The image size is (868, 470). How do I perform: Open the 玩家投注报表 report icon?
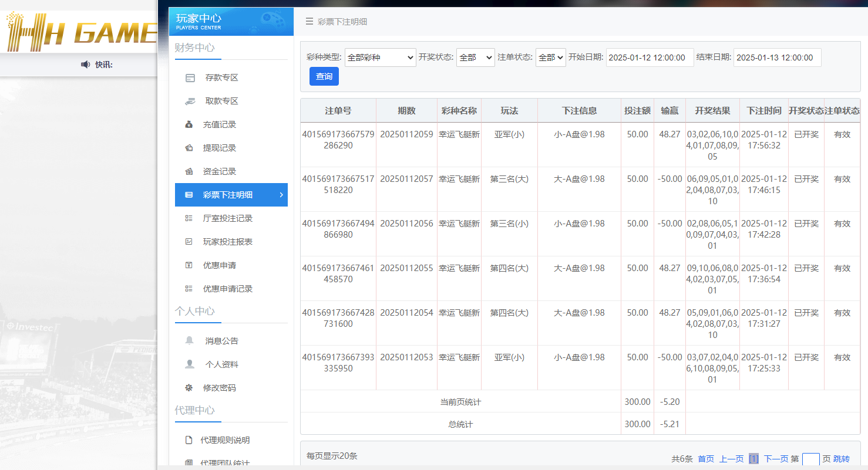pyautogui.click(x=190, y=241)
